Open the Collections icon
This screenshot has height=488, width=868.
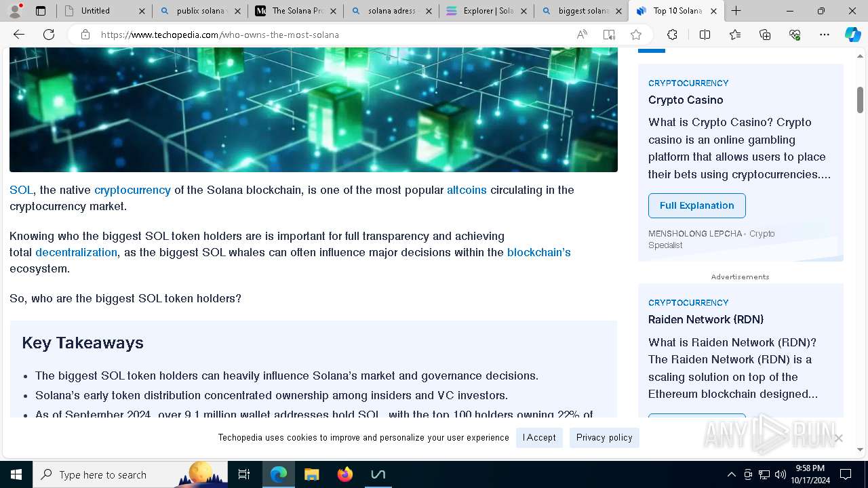click(x=765, y=35)
